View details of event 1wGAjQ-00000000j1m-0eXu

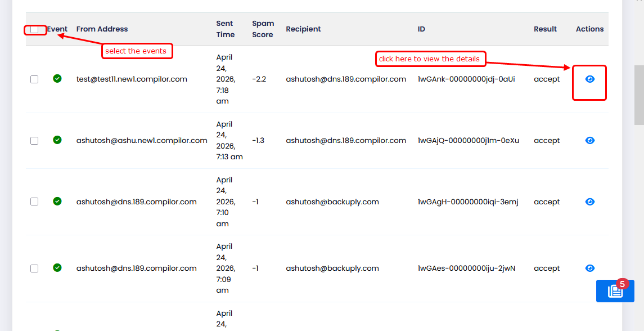tap(589, 141)
